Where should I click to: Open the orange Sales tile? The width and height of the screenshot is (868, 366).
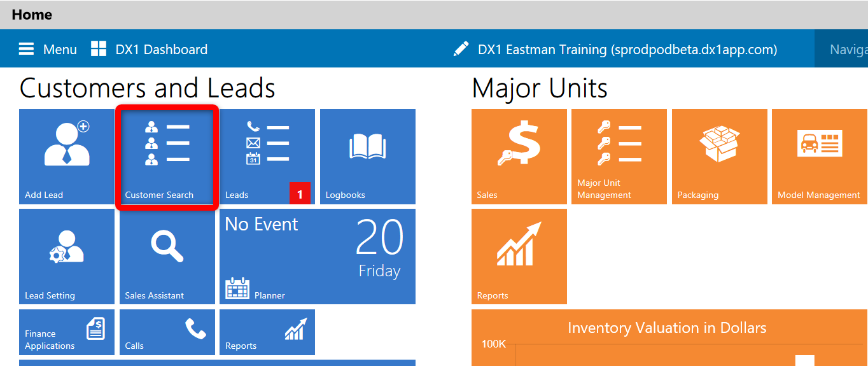pos(519,157)
